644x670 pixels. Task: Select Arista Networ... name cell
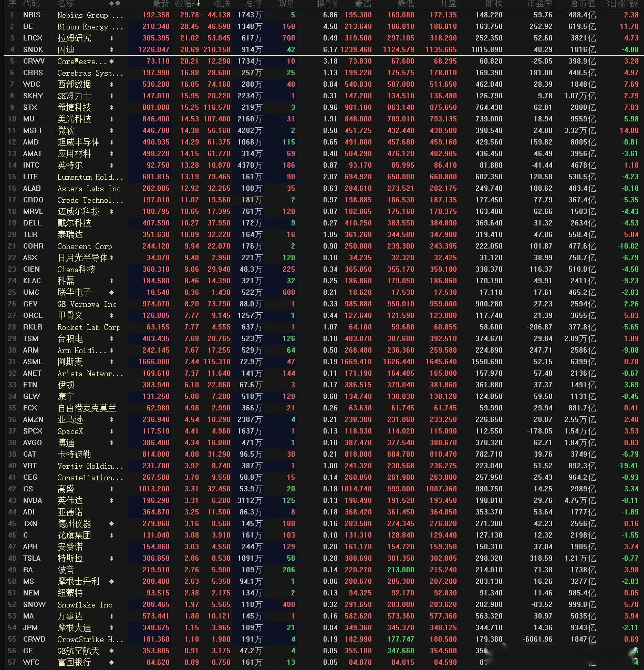click(x=90, y=374)
